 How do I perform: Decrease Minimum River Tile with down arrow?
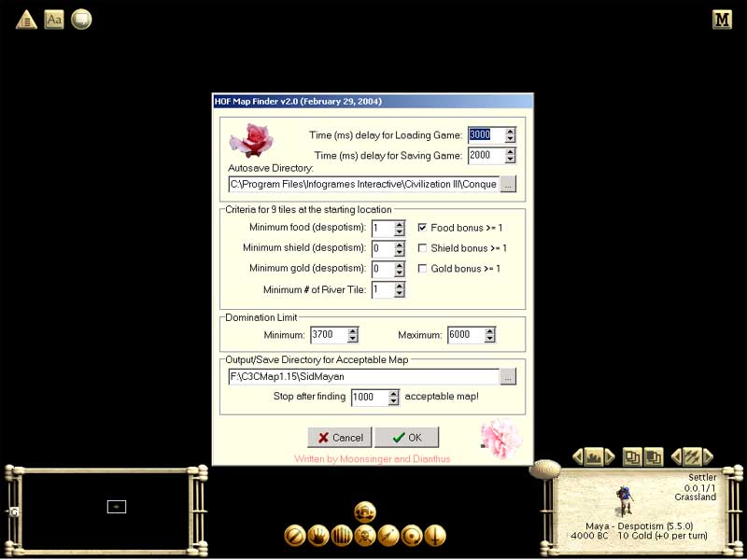400,293
